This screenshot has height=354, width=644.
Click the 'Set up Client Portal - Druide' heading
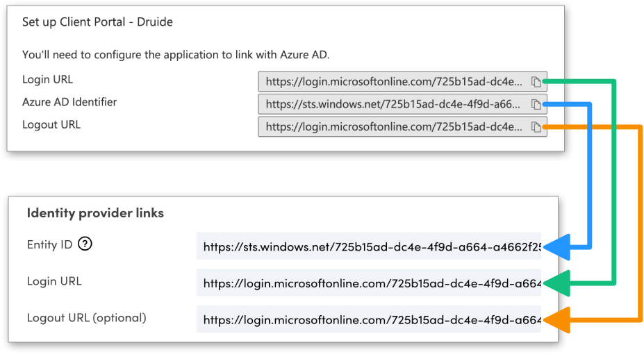point(97,22)
